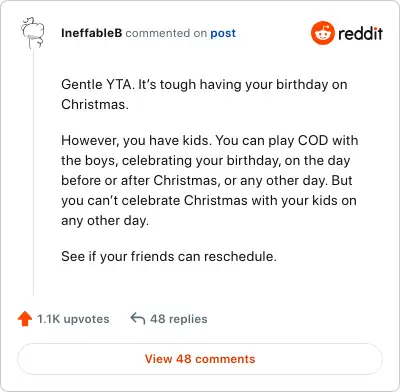
Task: Click the paragraph starting "However, you have kids"
Action: [x=209, y=180]
